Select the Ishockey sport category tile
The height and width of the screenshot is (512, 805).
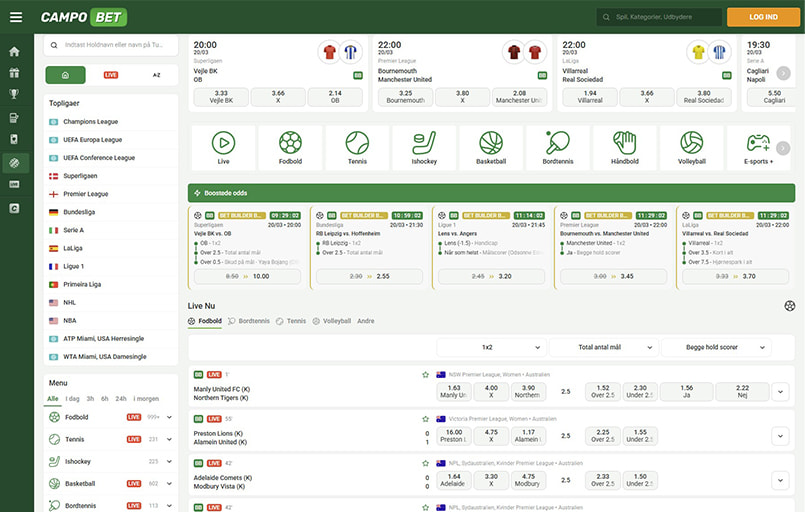coord(424,147)
